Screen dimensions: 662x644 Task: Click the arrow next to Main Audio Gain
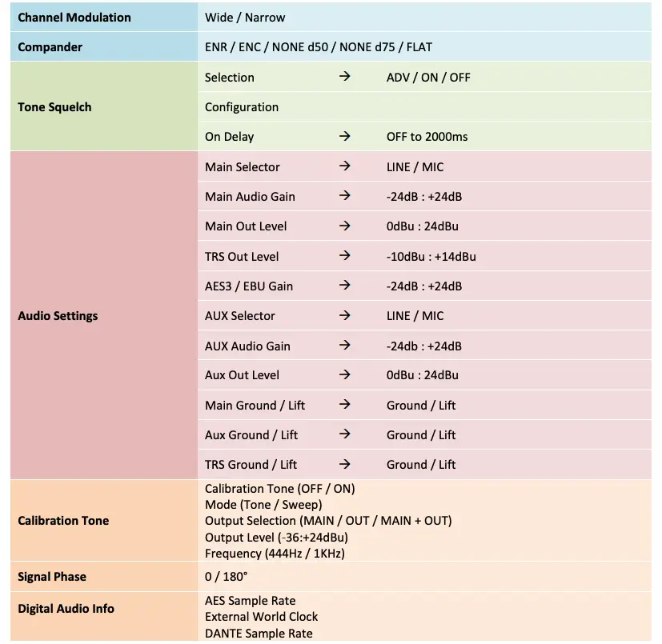tap(344, 197)
